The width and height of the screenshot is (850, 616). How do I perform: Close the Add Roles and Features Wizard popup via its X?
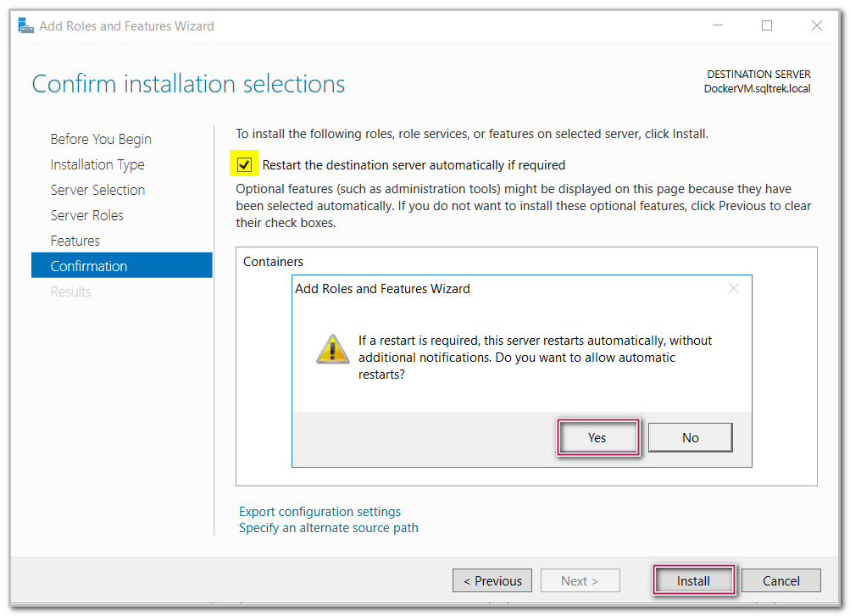pyautogui.click(x=734, y=288)
